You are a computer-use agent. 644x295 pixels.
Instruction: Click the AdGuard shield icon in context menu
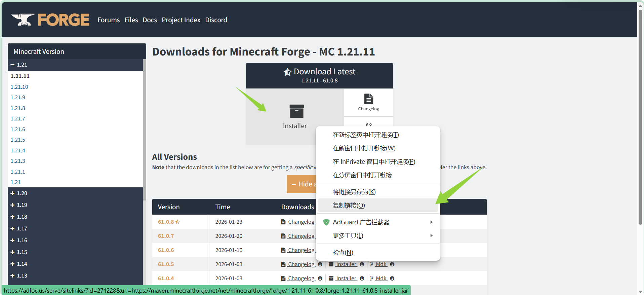tap(326, 222)
